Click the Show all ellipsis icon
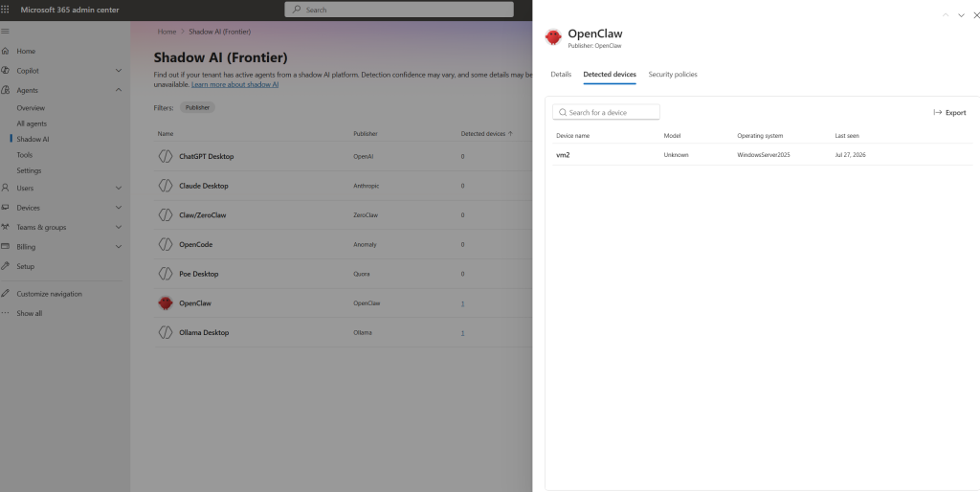980x492 pixels. [5, 313]
